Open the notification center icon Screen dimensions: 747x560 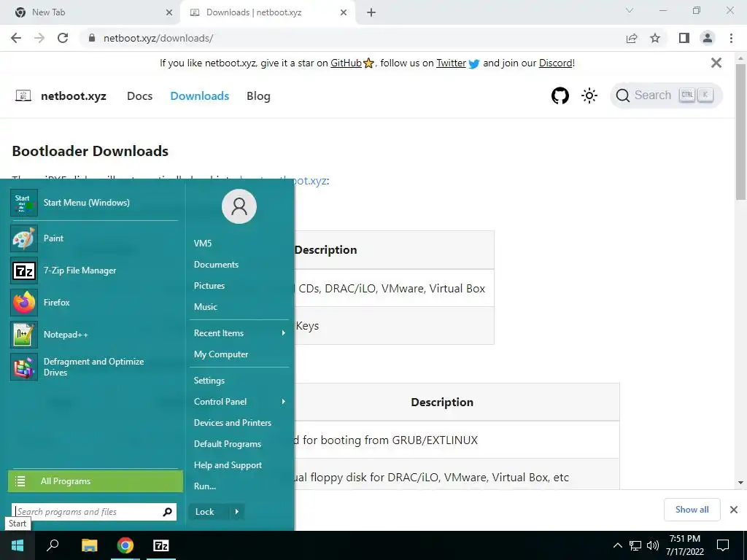click(x=723, y=545)
